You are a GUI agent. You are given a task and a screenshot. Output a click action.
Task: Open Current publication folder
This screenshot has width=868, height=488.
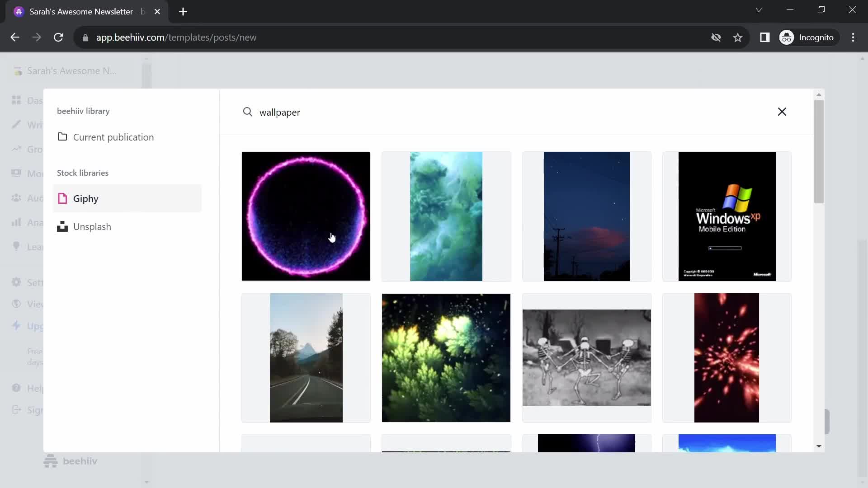point(127,137)
